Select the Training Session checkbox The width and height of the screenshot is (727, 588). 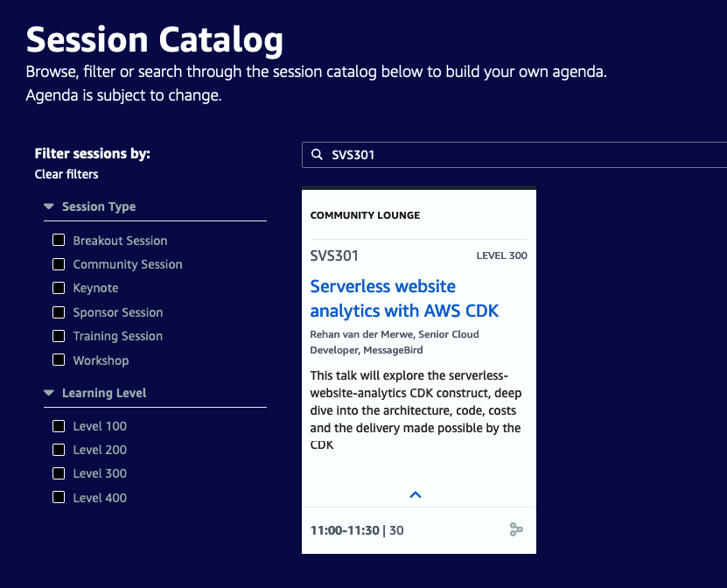(x=59, y=336)
